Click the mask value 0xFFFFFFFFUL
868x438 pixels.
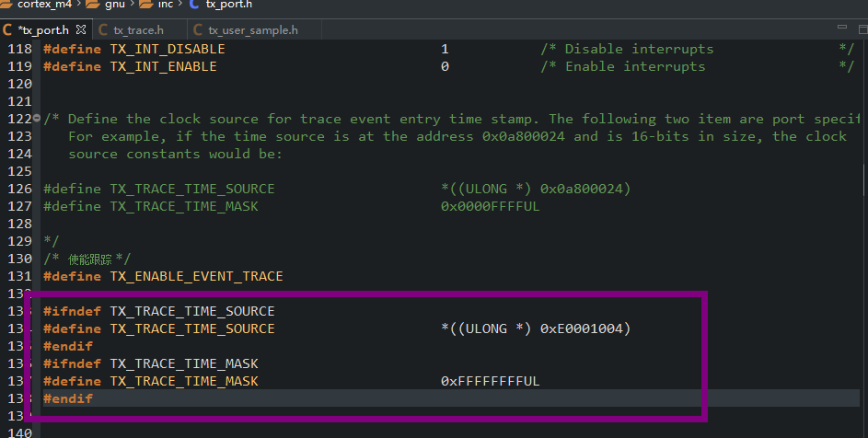(x=490, y=382)
